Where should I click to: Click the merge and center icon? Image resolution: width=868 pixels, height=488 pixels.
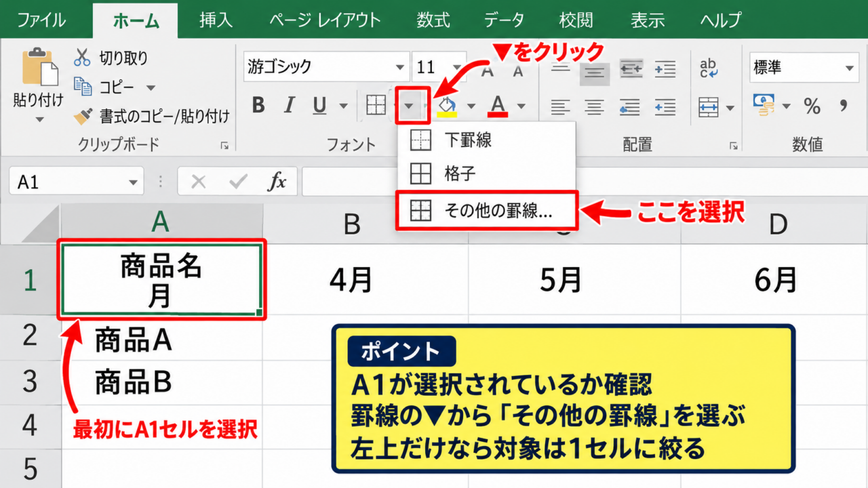pyautogui.click(x=709, y=106)
